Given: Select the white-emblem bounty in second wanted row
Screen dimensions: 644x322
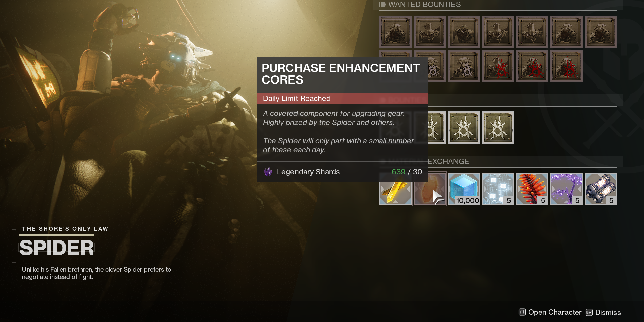Looking at the screenshot, I should tap(464, 66).
